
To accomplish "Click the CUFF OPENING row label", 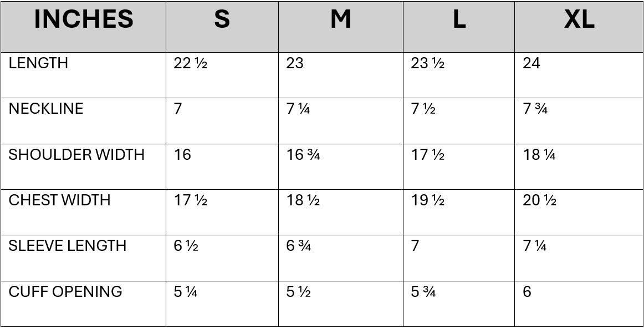I will tap(65, 291).
